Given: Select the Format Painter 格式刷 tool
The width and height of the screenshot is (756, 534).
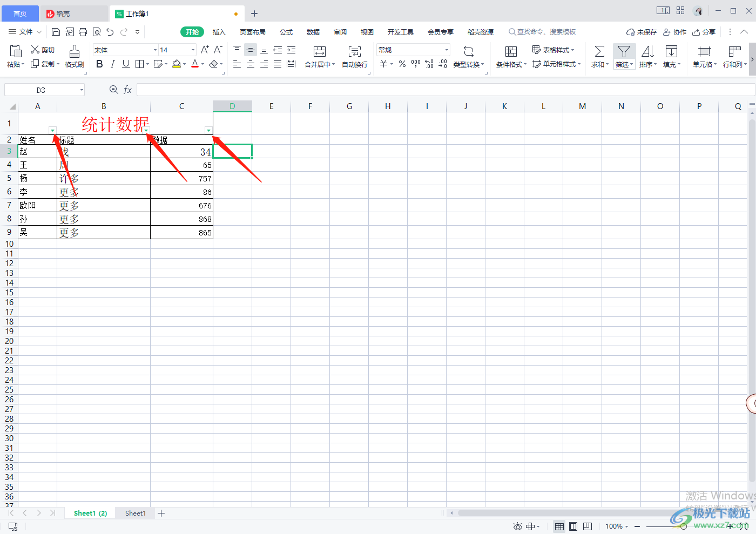Looking at the screenshot, I should click(x=75, y=56).
